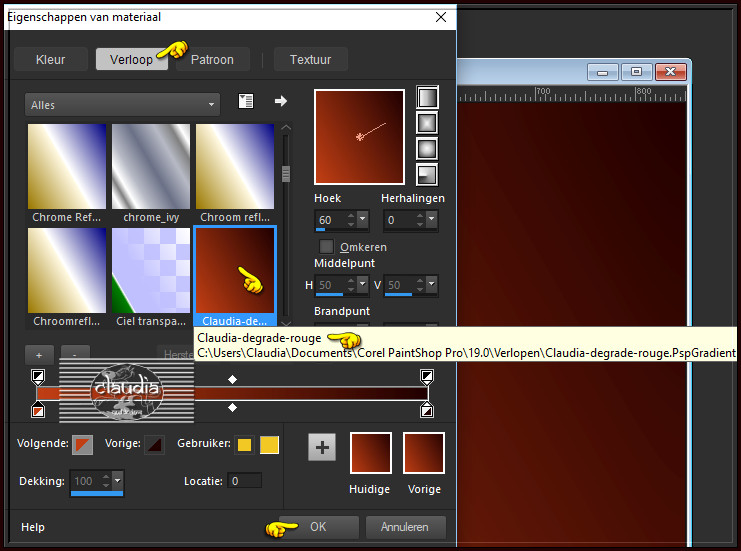
Task: Click the gradient editor color bar
Action: click(232, 393)
